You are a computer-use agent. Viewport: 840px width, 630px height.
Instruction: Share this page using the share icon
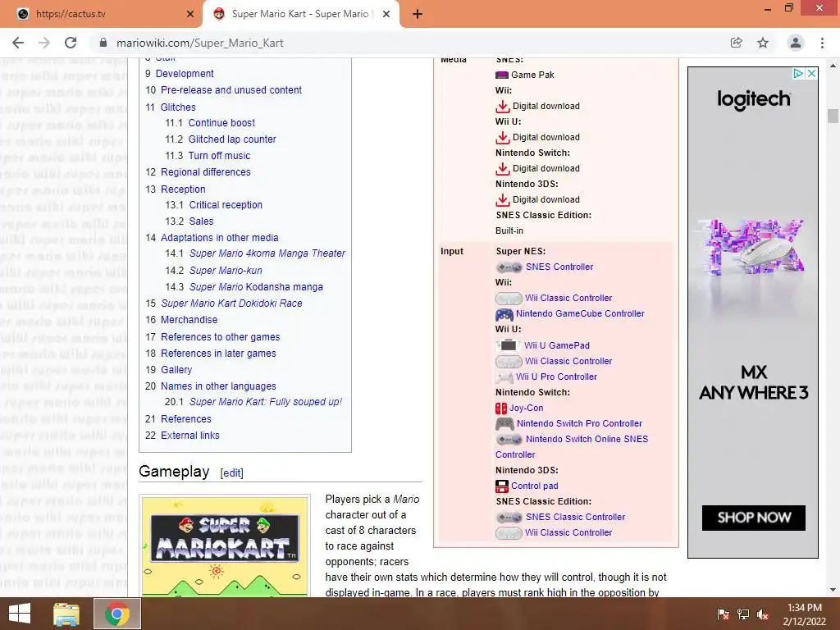point(736,43)
